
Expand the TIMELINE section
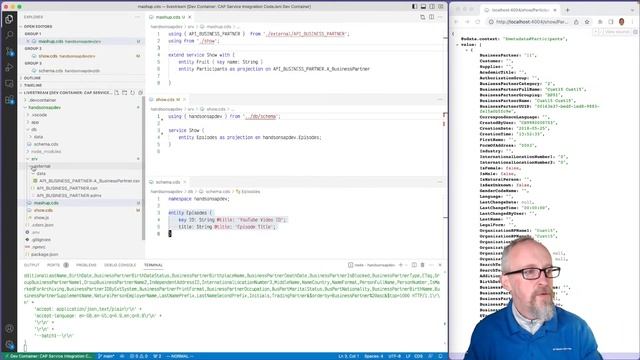[x=33, y=85]
